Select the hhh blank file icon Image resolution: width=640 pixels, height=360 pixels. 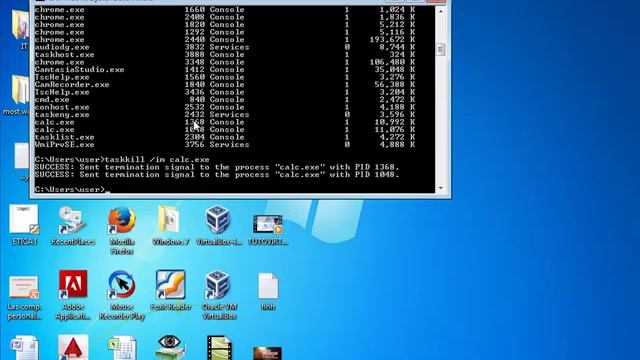(268, 291)
